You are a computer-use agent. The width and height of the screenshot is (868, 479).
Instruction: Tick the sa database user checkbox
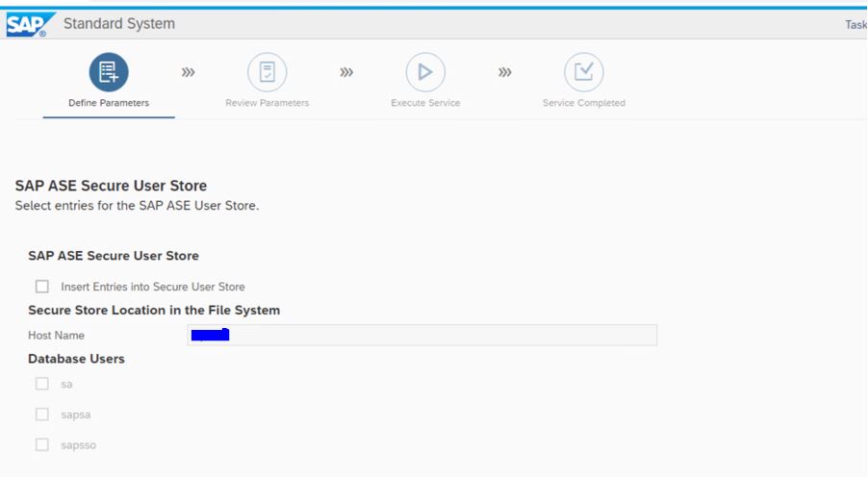point(42,384)
